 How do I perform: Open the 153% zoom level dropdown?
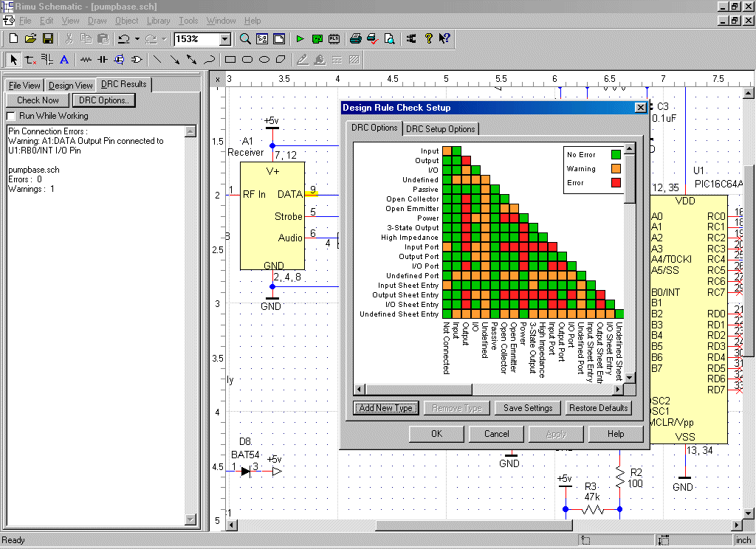[x=224, y=39]
